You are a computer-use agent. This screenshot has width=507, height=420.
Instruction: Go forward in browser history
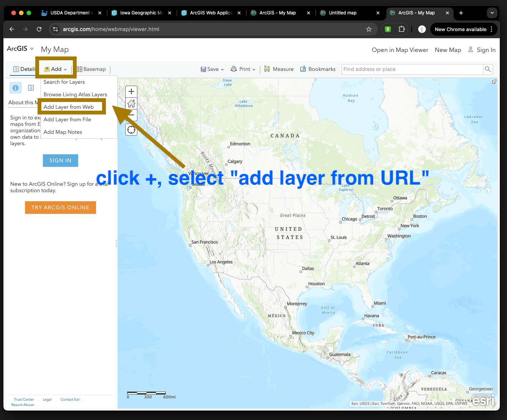click(x=25, y=29)
